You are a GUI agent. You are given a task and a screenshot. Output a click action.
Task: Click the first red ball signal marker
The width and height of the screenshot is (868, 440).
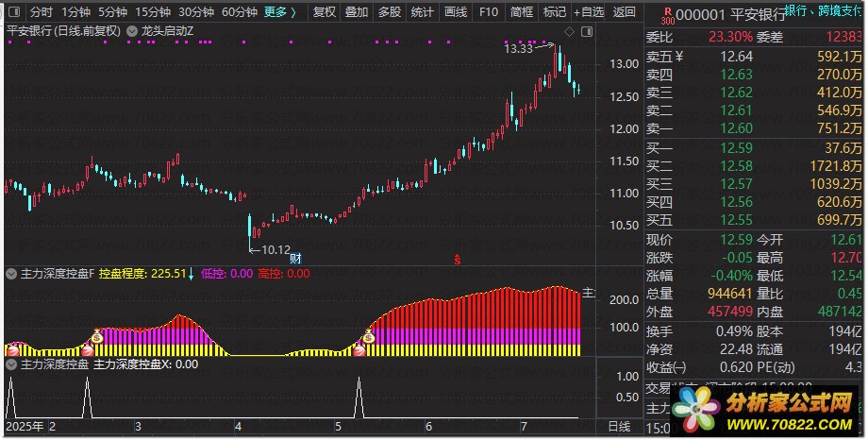point(12,350)
